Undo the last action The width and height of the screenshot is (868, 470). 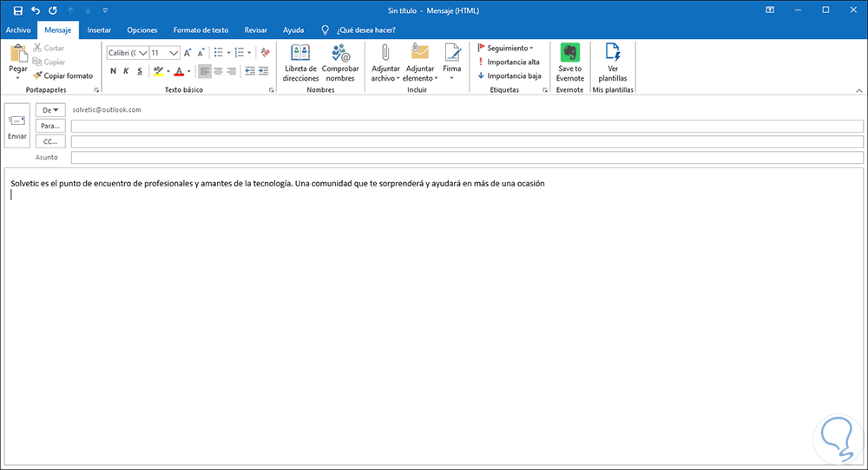(x=36, y=10)
